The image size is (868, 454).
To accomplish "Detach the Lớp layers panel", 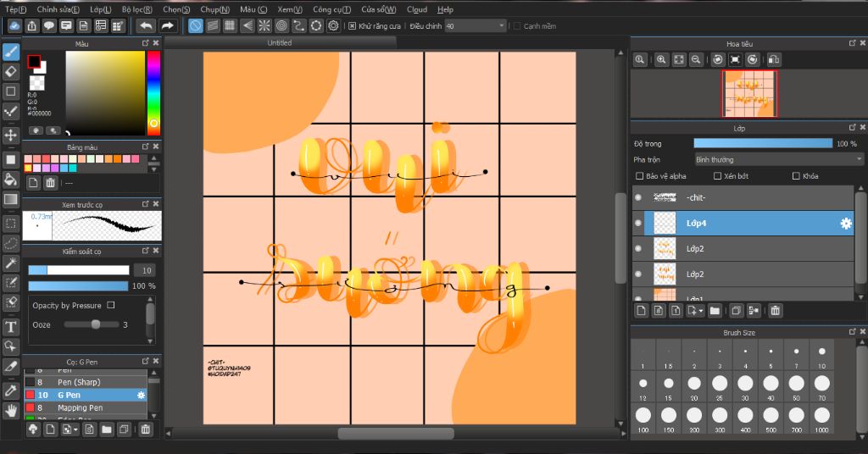I will coord(853,128).
